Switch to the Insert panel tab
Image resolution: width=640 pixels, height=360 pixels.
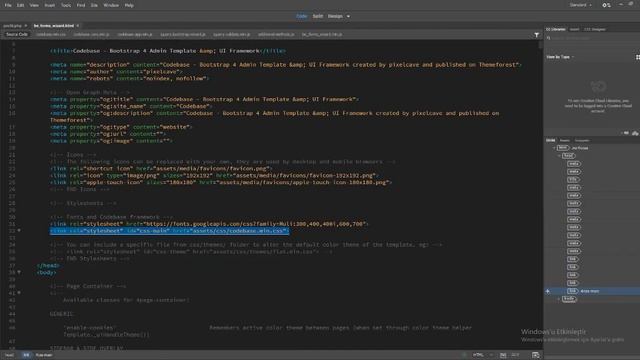574,29
